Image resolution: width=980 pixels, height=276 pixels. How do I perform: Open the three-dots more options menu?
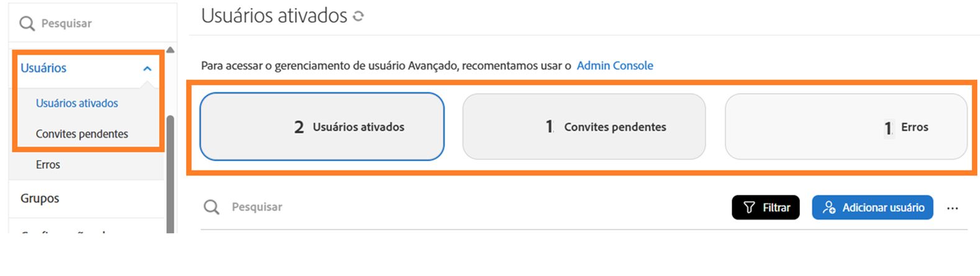(x=952, y=208)
